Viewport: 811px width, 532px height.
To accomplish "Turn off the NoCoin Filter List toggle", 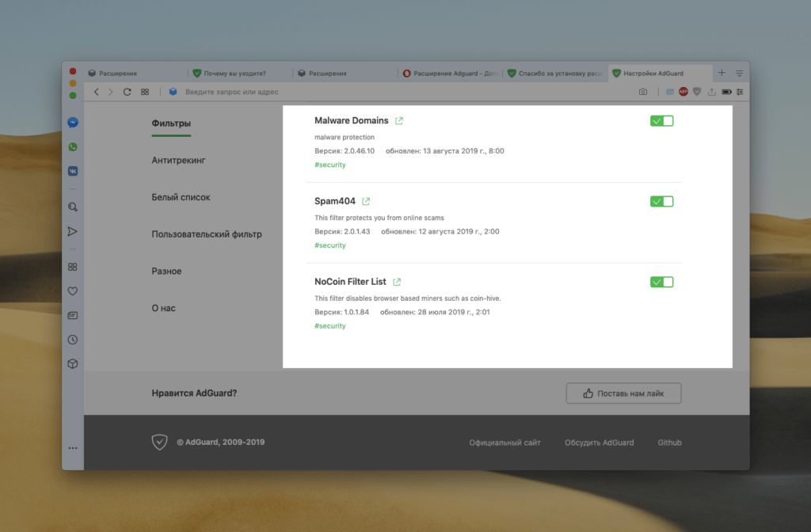I will 661,283.
